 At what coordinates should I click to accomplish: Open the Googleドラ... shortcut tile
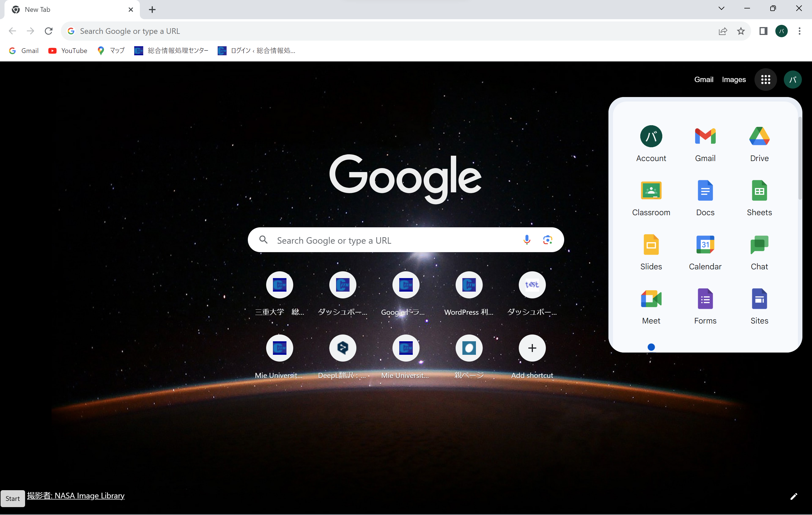coord(406,293)
